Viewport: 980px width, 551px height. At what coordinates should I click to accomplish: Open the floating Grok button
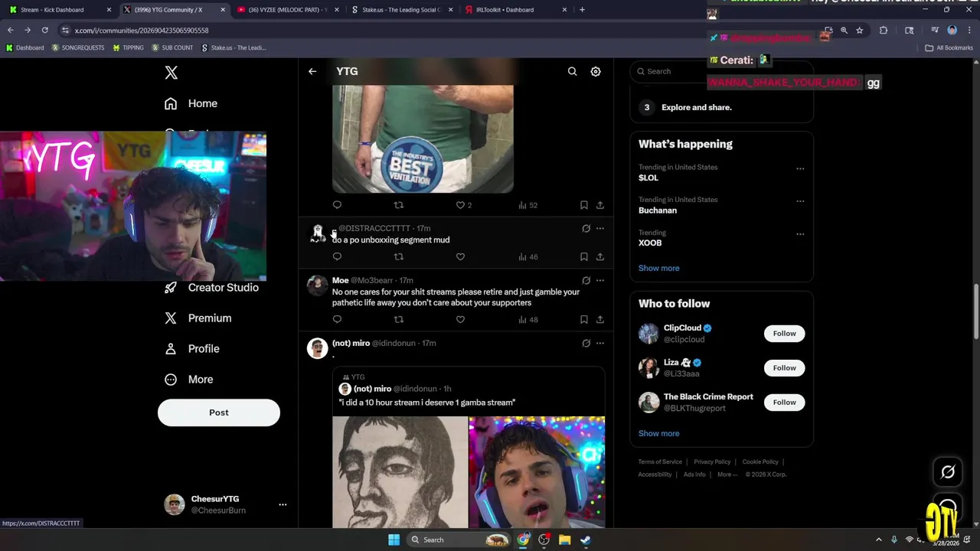948,472
